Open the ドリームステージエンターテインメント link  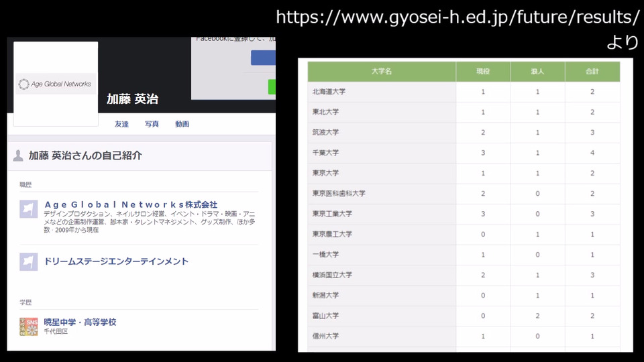116,261
